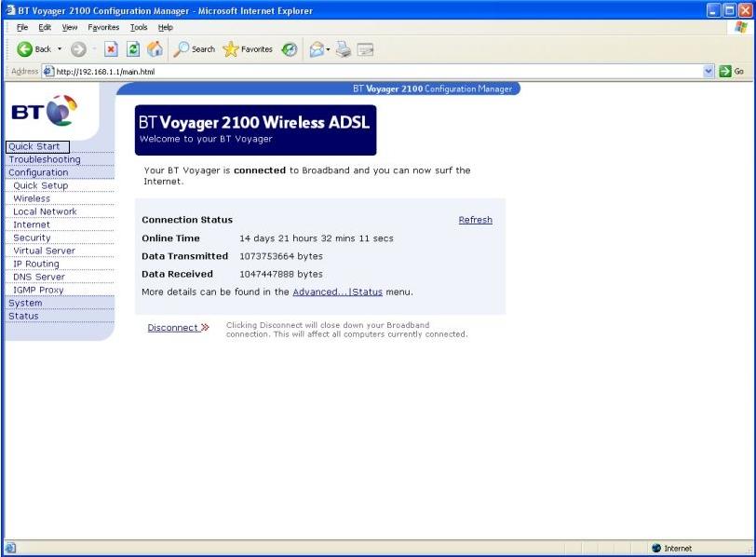Image resolution: width=756 pixels, height=557 pixels.
Task: Refresh the page using the toolbar icon
Action: tap(133, 49)
